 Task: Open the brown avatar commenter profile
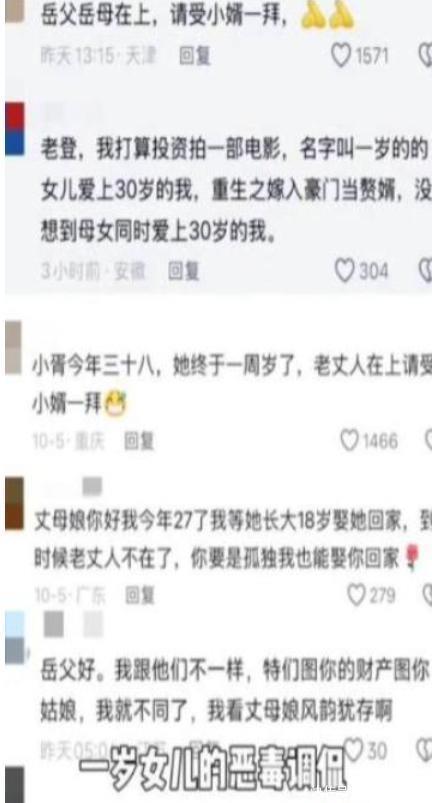(14, 503)
